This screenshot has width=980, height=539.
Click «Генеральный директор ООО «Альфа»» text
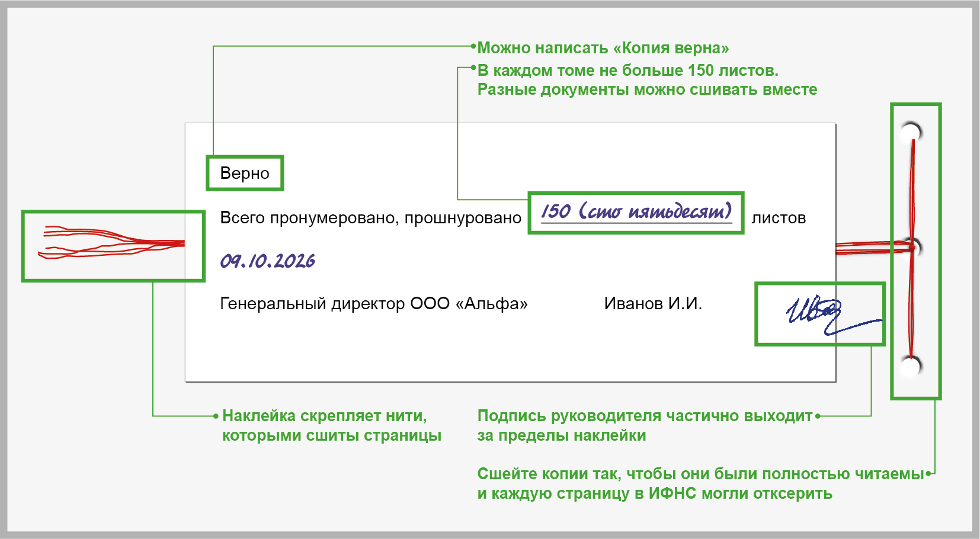(373, 303)
